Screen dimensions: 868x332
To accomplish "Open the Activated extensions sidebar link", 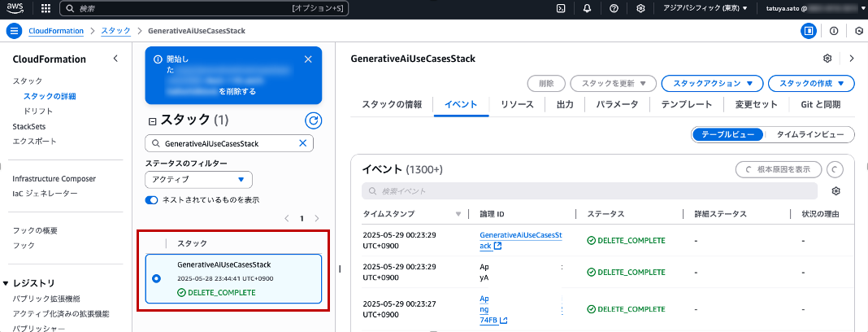I will pyautogui.click(x=61, y=314).
